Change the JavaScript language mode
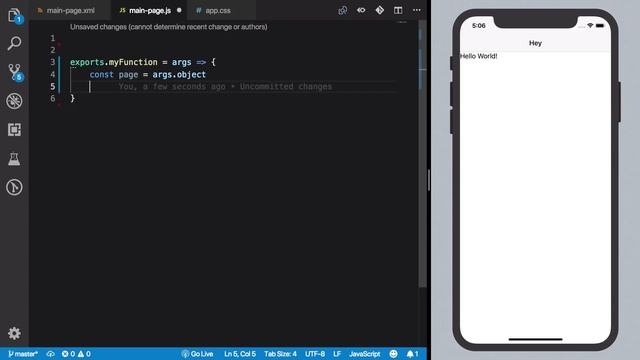Screen dimensions: 640x360 (365, 354)
